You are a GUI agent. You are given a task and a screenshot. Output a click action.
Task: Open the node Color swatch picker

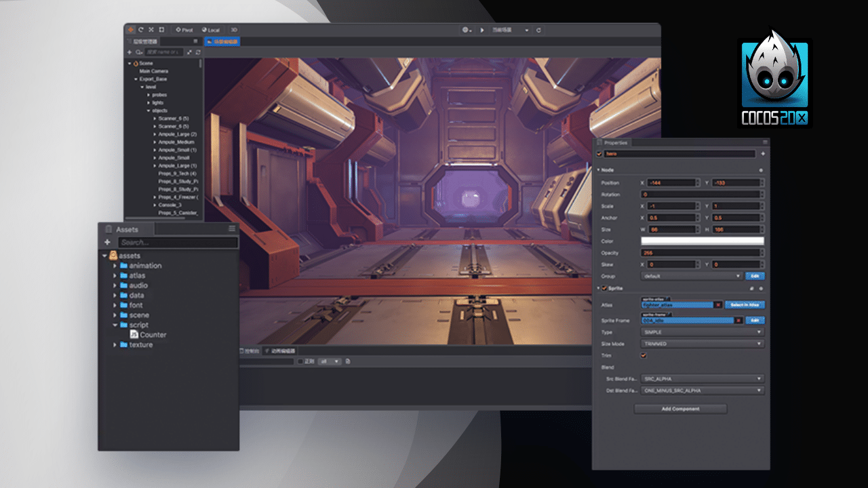click(702, 241)
